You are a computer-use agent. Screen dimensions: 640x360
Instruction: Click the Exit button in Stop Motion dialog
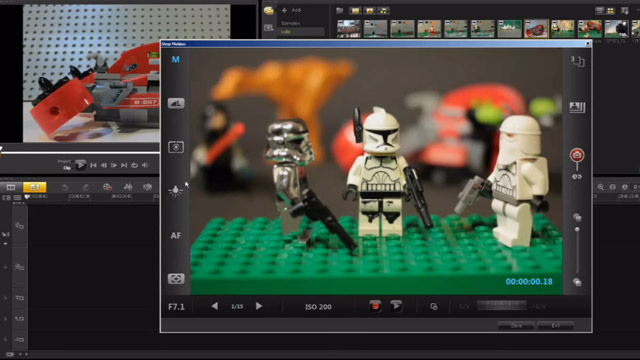(x=556, y=325)
